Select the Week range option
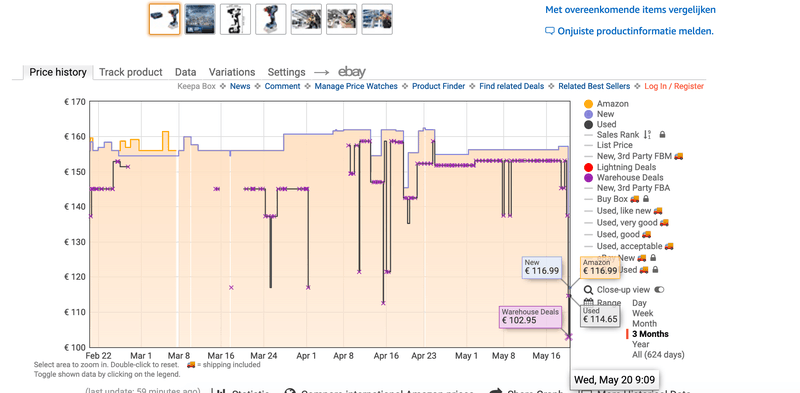This screenshot has width=800, height=393. click(642, 313)
